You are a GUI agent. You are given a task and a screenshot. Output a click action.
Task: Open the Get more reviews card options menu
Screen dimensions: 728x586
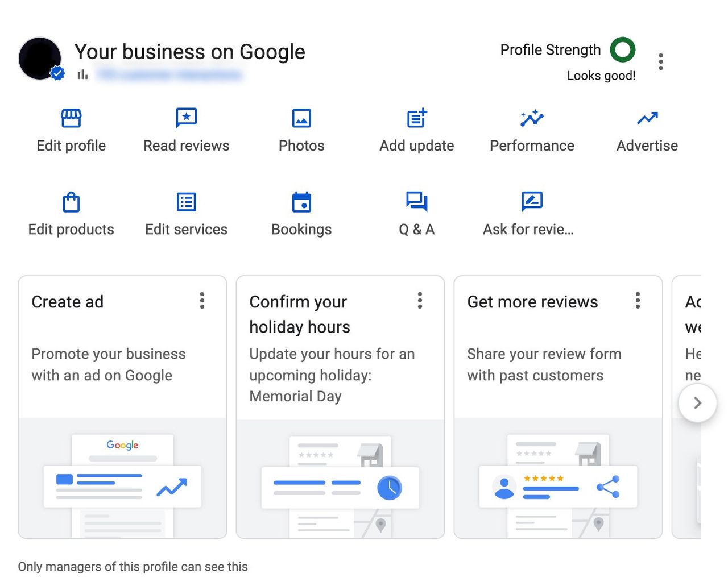click(638, 301)
